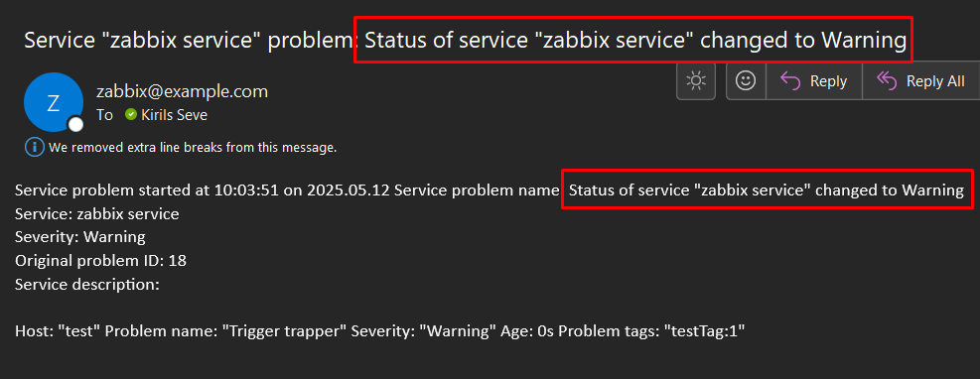Open the smiley emoji reaction picker
This screenshot has height=379, width=980.
(x=746, y=80)
